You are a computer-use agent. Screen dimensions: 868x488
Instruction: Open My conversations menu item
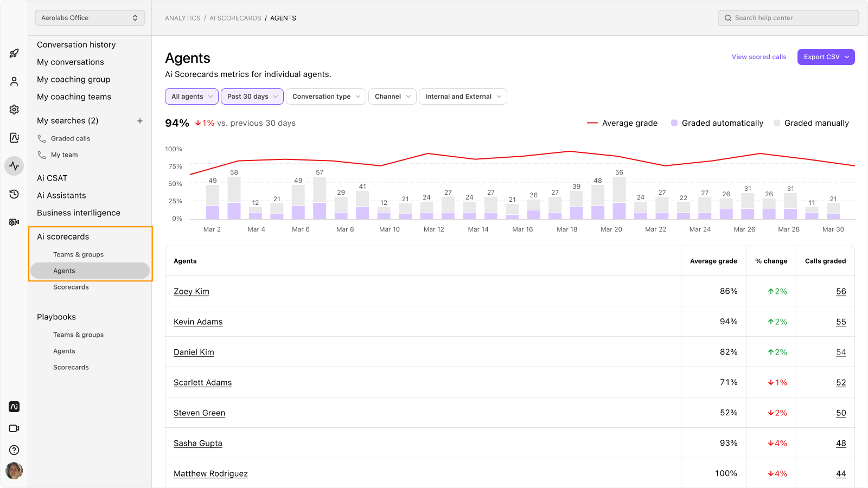(71, 62)
